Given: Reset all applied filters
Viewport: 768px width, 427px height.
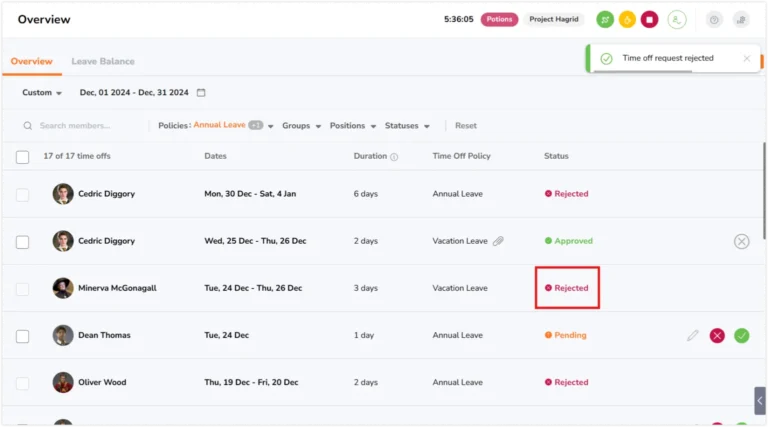Looking at the screenshot, I should click(x=465, y=126).
